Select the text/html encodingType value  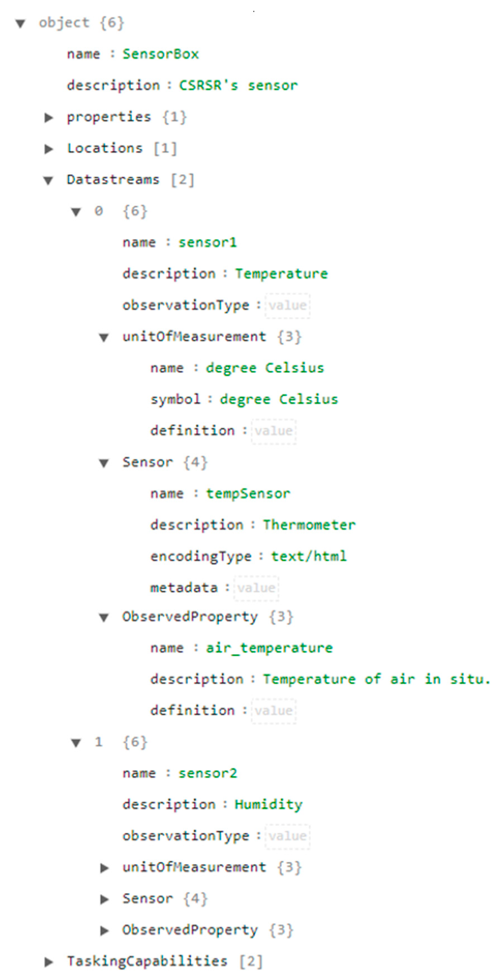tap(308, 556)
